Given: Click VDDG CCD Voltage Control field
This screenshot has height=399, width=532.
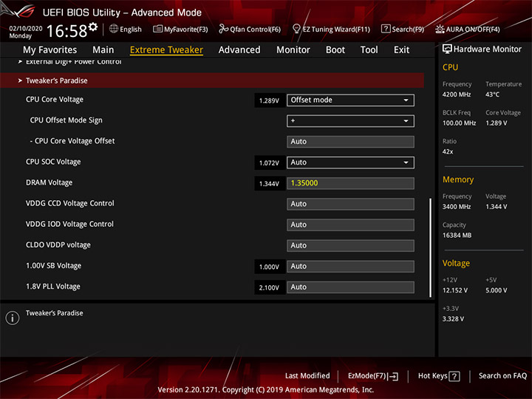Looking at the screenshot, I should [350, 204].
